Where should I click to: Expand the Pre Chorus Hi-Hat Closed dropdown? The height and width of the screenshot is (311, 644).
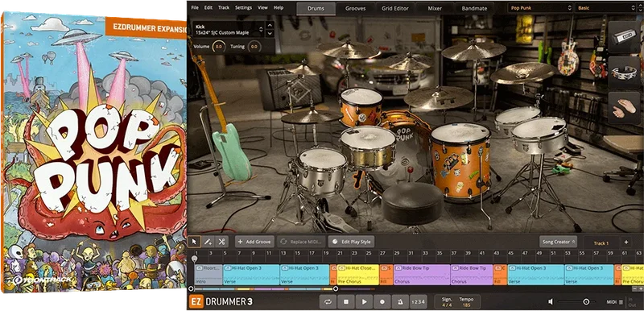click(x=341, y=267)
